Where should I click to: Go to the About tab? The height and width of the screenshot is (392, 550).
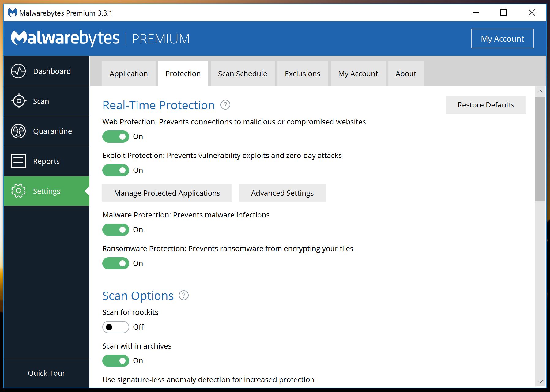tap(405, 73)
